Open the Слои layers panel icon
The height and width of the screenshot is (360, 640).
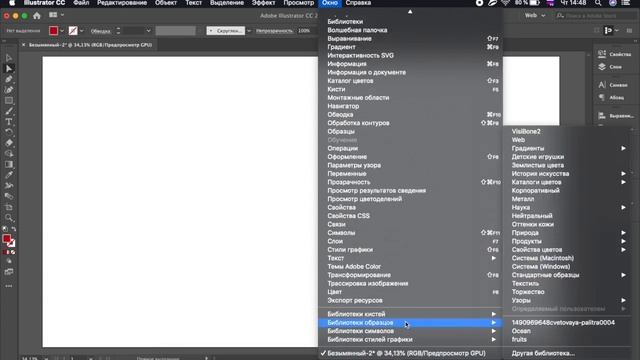(602, 67)
